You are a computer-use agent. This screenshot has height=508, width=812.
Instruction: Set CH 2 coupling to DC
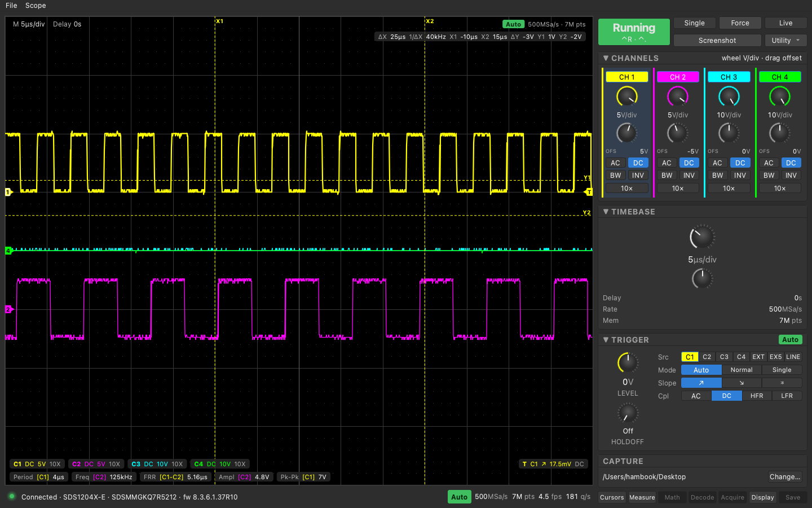[x=689, y=163]
